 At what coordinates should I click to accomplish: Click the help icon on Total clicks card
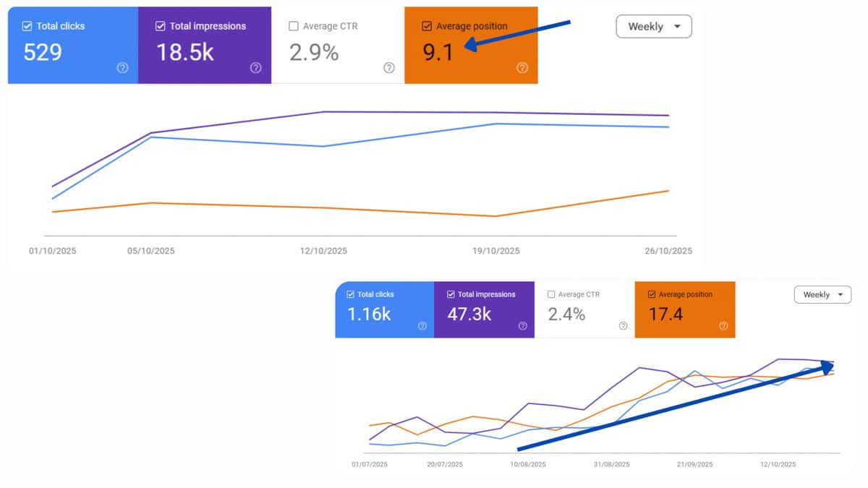click(x=124, y=68)
